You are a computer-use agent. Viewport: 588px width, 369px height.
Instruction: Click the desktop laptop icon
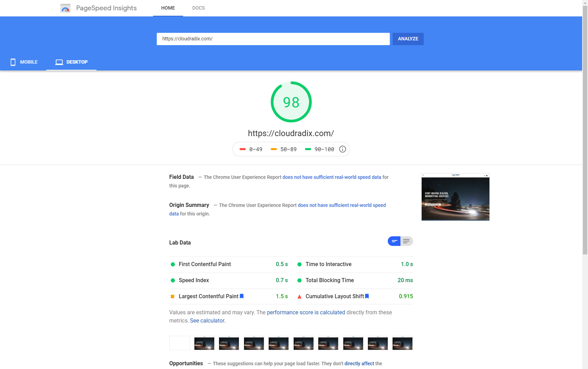59,62
